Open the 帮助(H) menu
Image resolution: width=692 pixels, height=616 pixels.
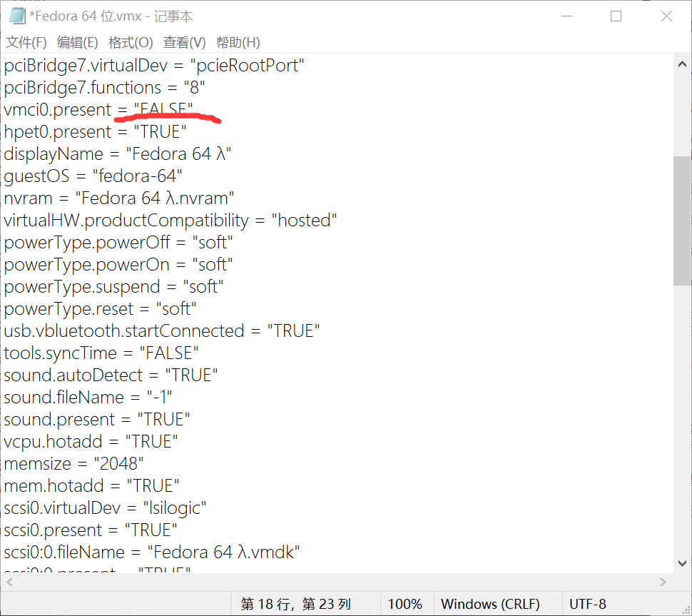tap(238, 42)
